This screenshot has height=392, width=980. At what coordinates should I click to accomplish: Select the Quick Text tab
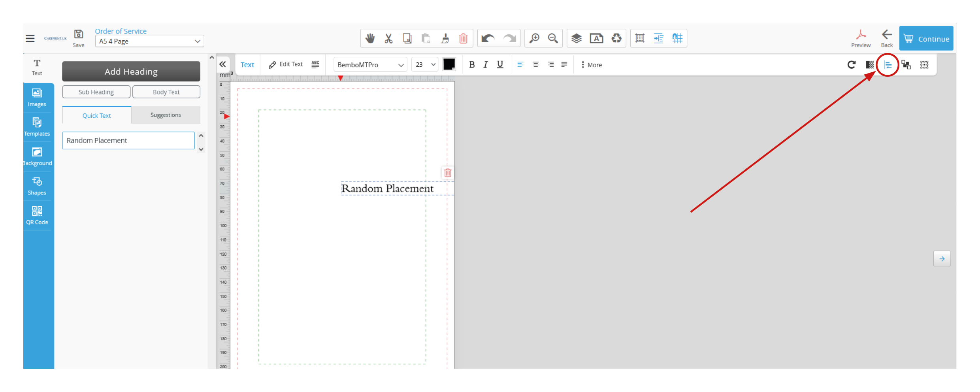coord(96,115)
